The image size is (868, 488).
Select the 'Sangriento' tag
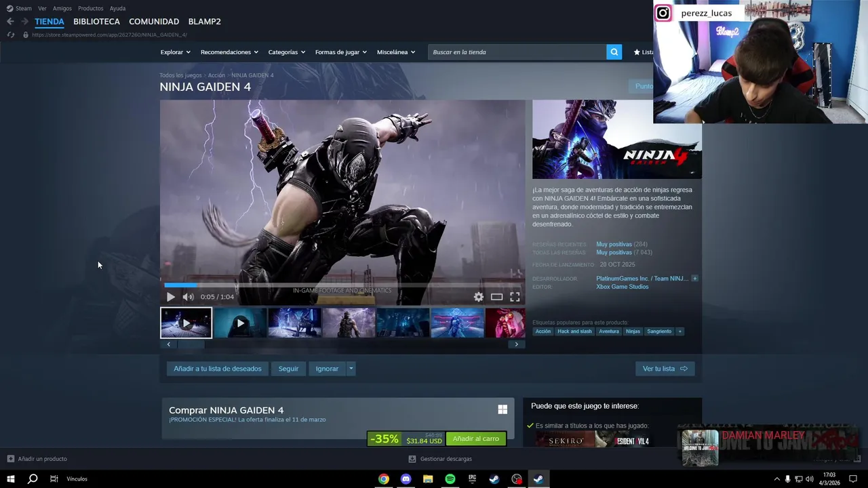pyautogui.click(x=659, y=331)
